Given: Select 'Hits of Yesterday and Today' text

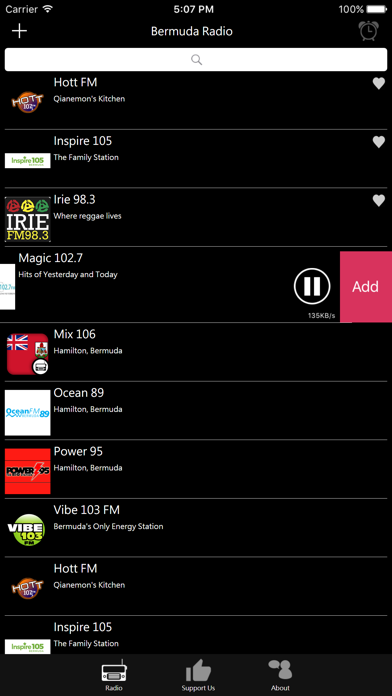Looking at the screenshot, I should [68, 275].
